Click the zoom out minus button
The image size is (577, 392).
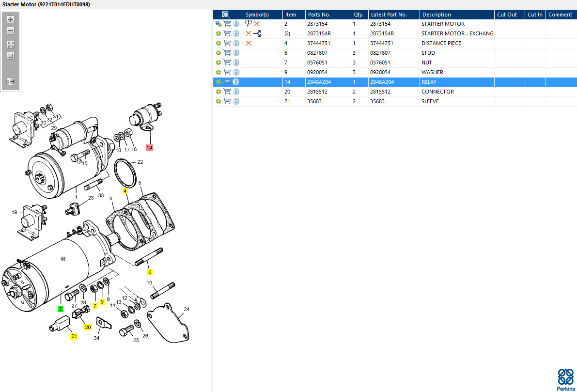[11, 31]
